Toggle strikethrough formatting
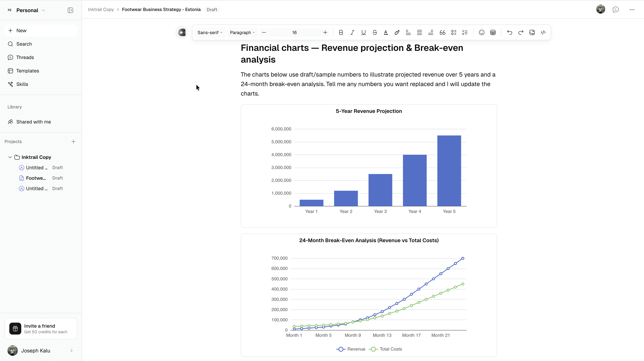 click(375, 32)
